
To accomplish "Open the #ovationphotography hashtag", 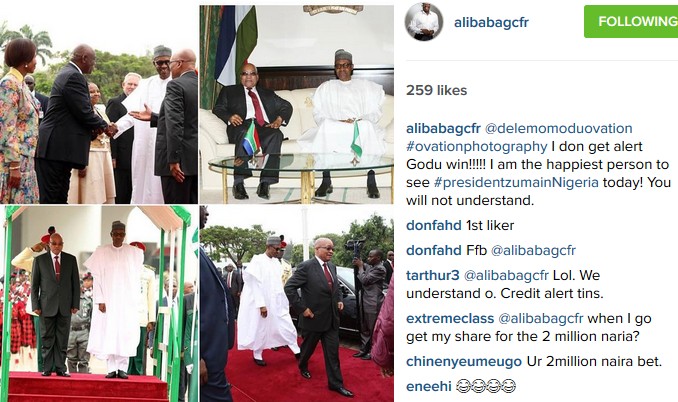I will click(477, 147).
